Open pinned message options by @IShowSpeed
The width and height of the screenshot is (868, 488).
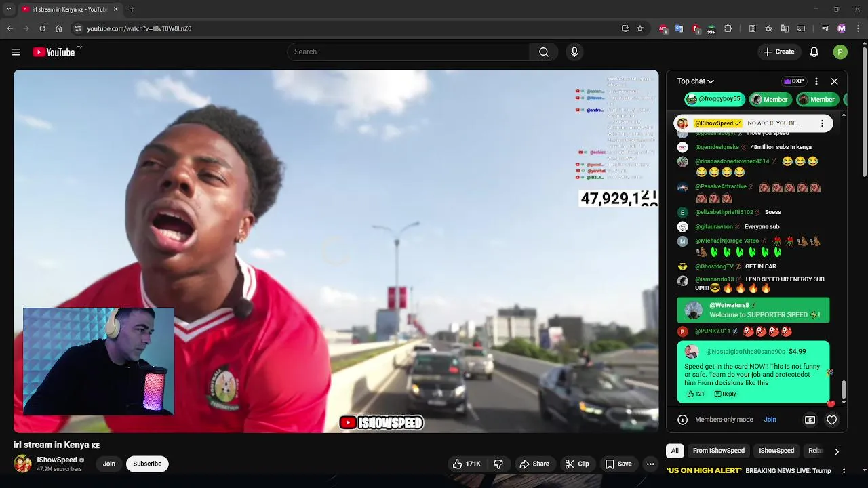click(x=823, y=123)
